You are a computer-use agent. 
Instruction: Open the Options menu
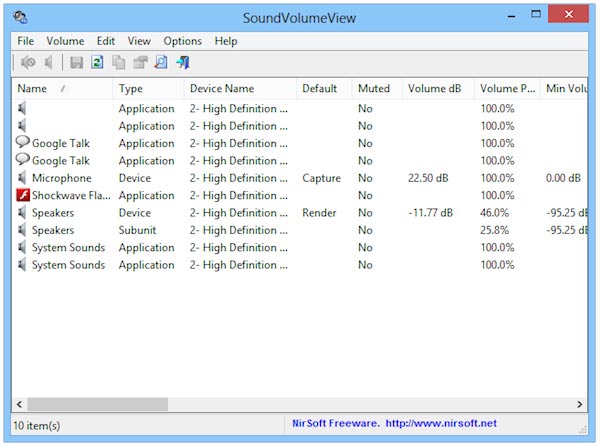183,41
